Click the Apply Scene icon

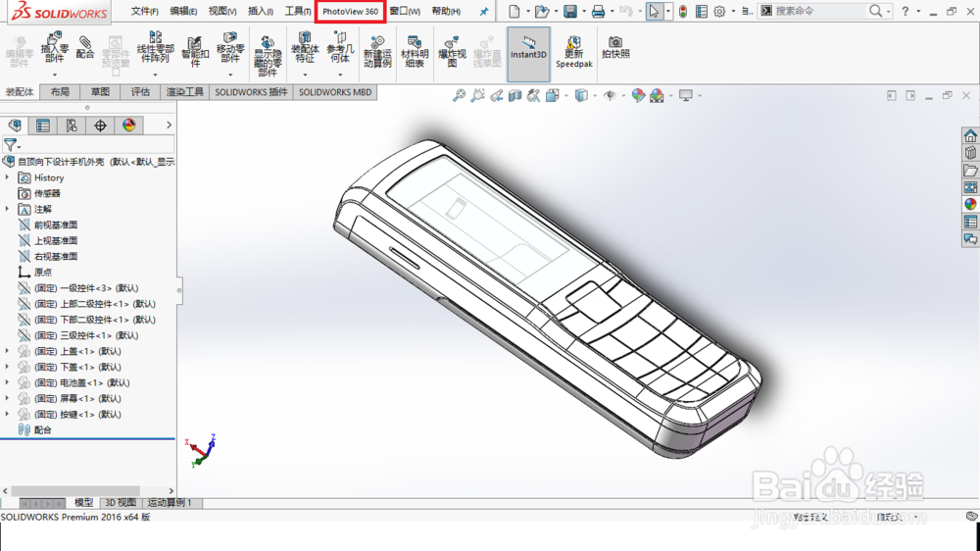tap(657, 96)
